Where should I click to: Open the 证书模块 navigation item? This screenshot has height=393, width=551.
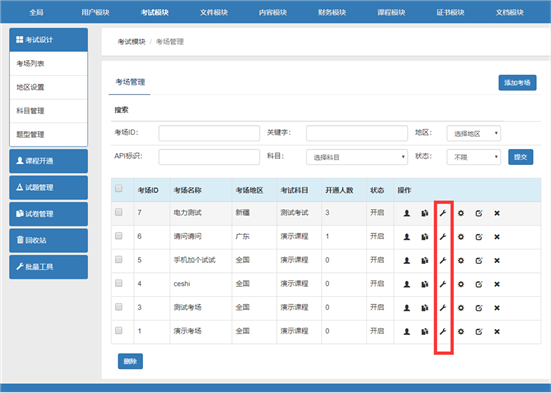pos(450,12)
